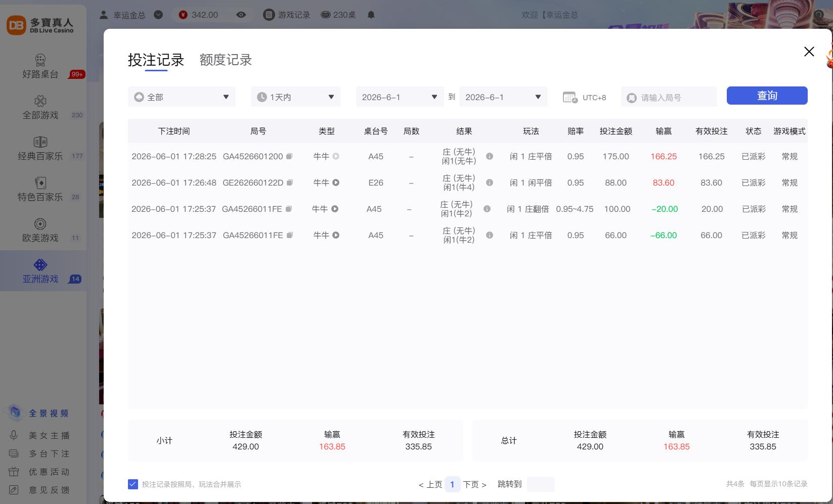This screenshot has height=504, width=833.
Task: Toggle balance visibility eye icon
Action: pyautogui.click(x=241, y=15)
